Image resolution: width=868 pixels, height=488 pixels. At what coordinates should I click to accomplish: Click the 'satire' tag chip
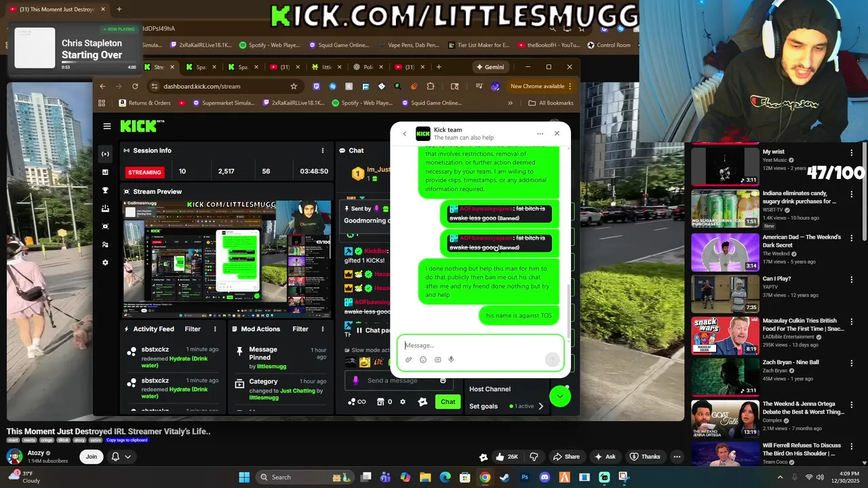pos(96,440)
